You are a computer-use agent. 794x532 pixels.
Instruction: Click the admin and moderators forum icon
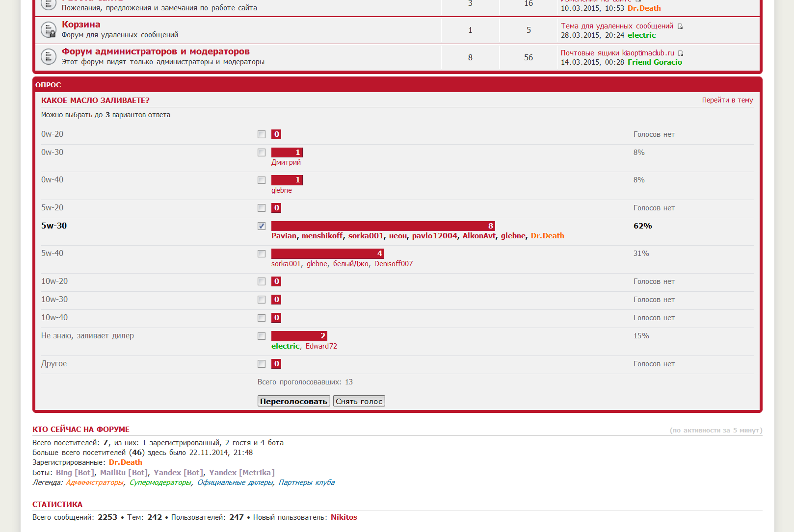48,57
